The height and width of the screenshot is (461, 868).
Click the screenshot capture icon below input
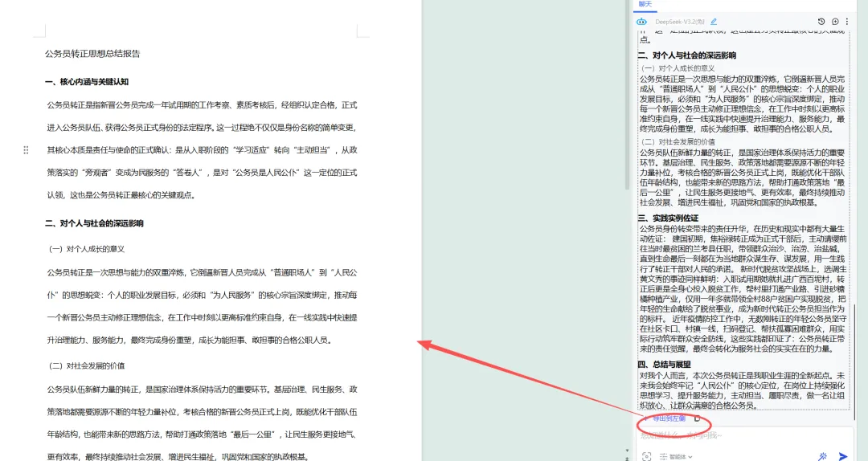(646, 456)
